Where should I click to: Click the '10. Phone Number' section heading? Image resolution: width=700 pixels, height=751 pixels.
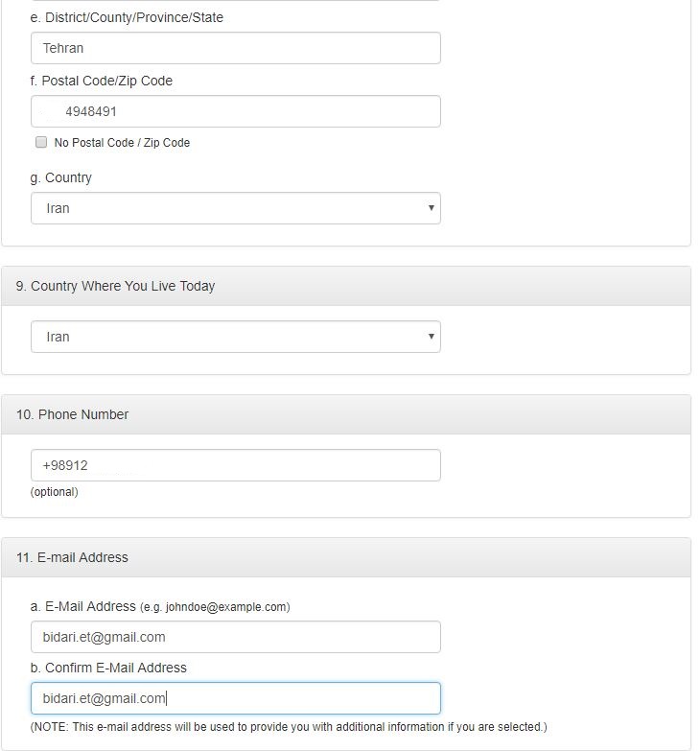click(x=72, y=414)
